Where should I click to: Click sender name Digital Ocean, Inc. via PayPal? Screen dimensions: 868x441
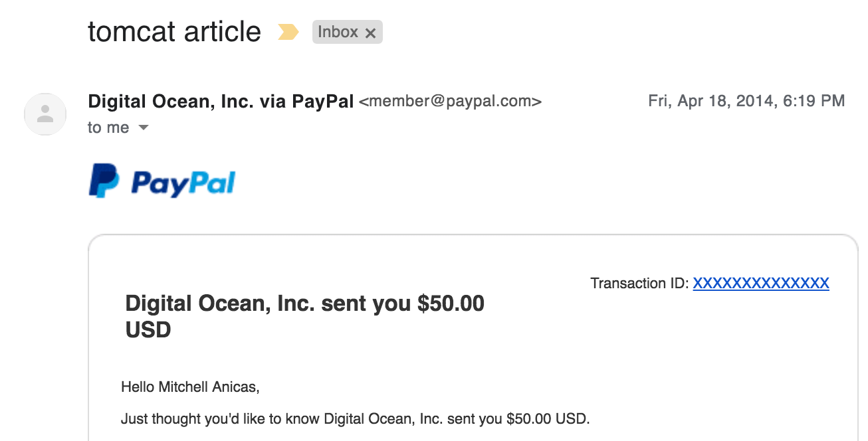tap(221, 102)
